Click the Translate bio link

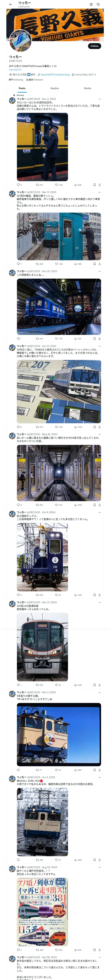(15, 70)
